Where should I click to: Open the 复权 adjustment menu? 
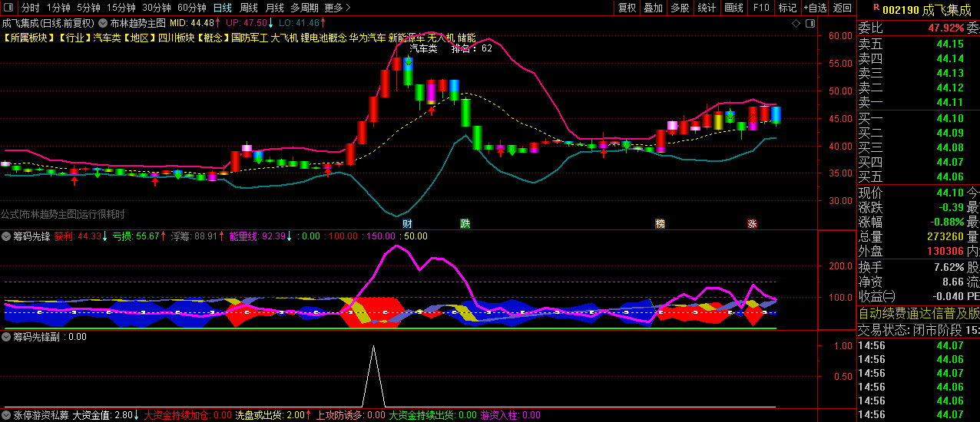[627, 8]
